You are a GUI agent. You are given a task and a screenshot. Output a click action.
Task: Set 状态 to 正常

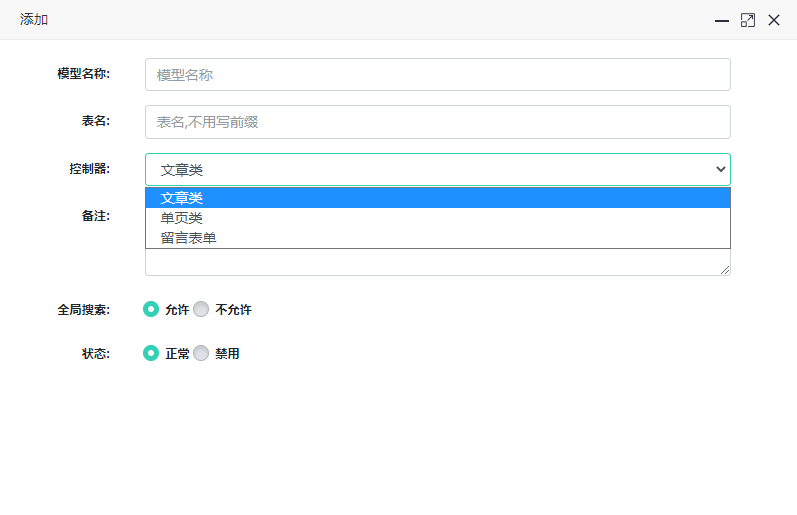(151, 353)
